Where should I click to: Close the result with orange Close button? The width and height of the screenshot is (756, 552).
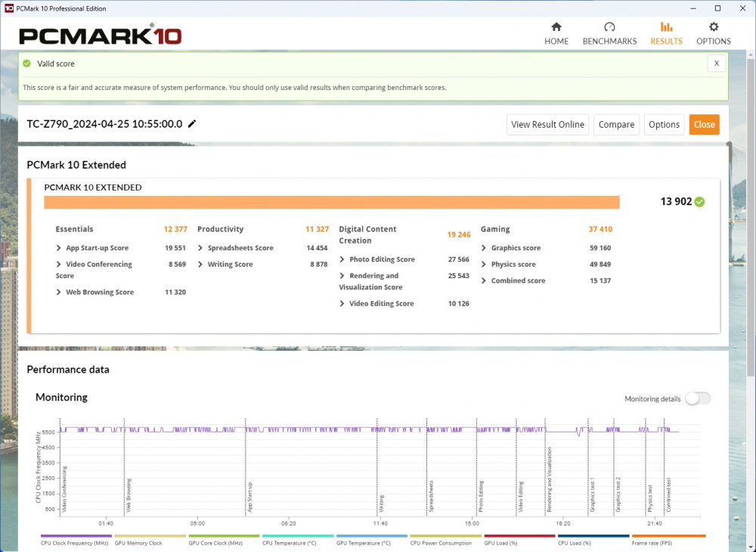(704, 124)
